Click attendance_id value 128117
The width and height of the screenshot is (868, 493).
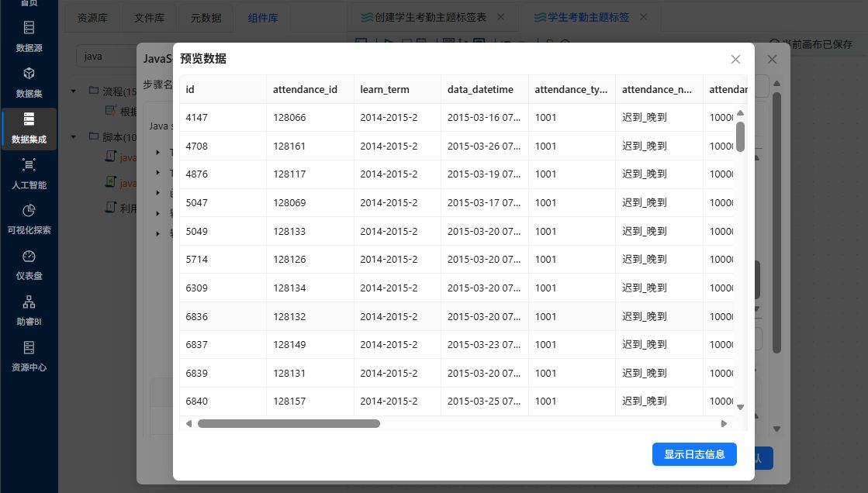pyautogui.click(x=310, y=174)
